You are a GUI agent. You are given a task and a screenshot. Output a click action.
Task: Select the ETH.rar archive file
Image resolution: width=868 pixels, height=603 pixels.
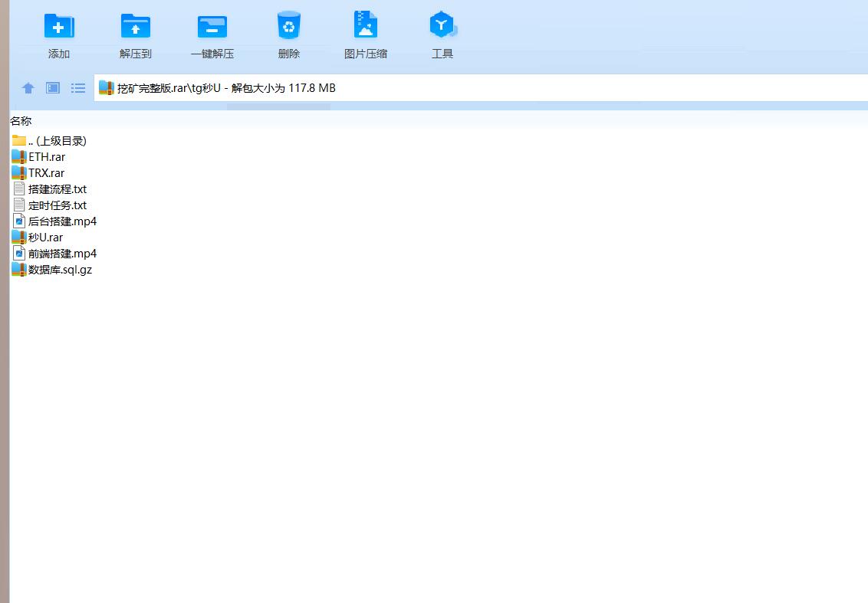pyautogui.click(x=46, y=157)
